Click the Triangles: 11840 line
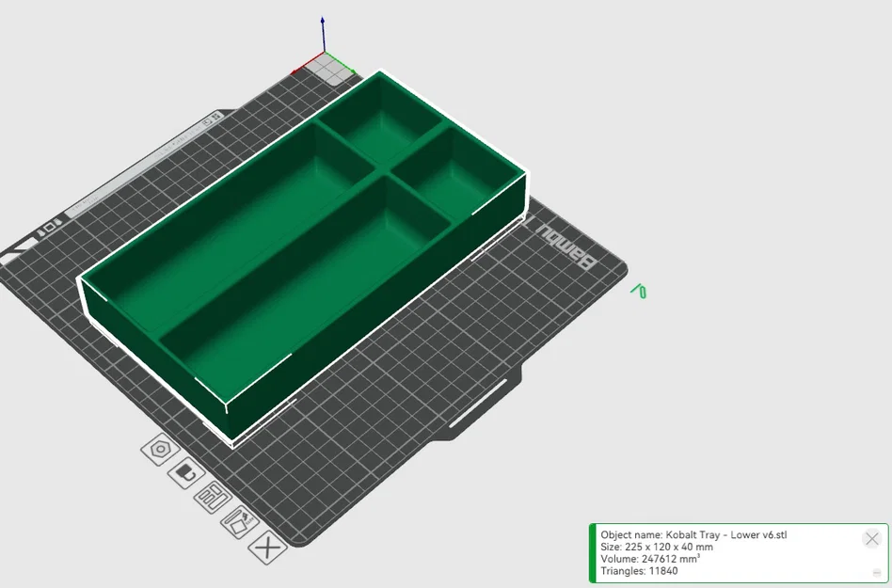 pyautogui.click(x=639, y=571)
